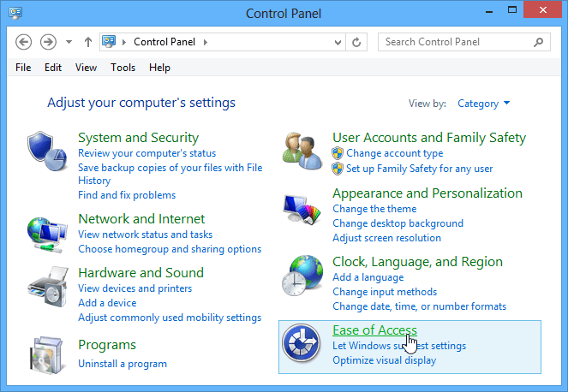Click the search magnifier icon
The width and height of the screenshot is (568, 392).
(x=538, y=42)
